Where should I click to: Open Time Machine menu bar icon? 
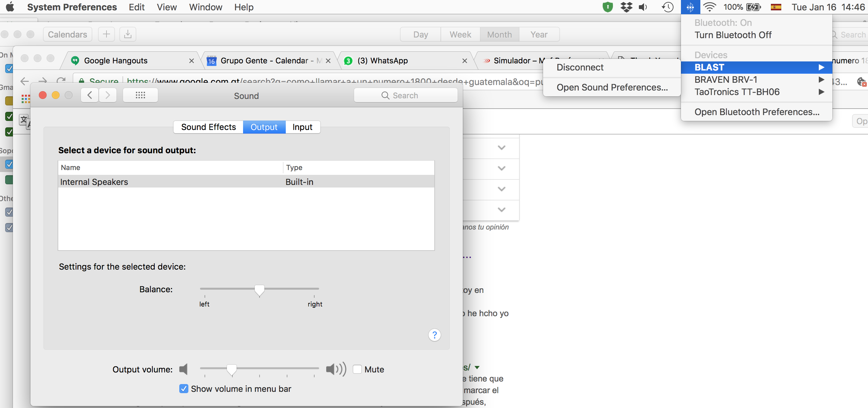(667, 7)
